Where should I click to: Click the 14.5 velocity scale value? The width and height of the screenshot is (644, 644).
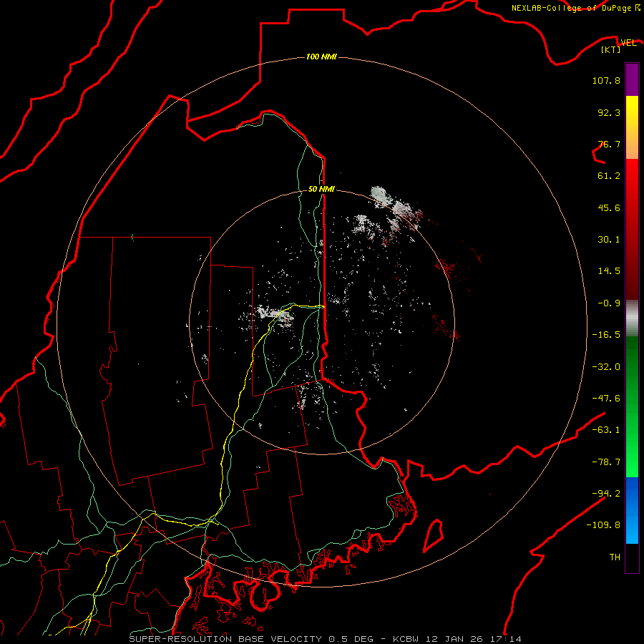pyautogui.click(x=609, y=271)
